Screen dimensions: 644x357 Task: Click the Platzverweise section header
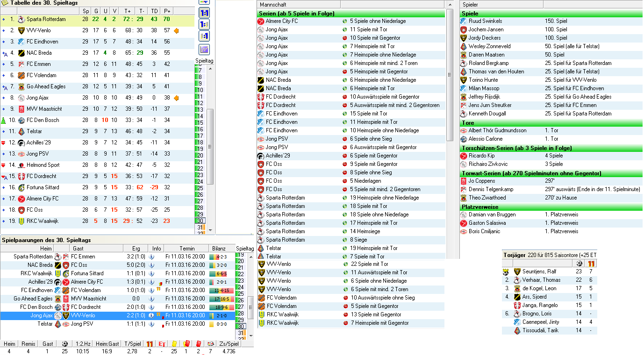click(551, 207)
